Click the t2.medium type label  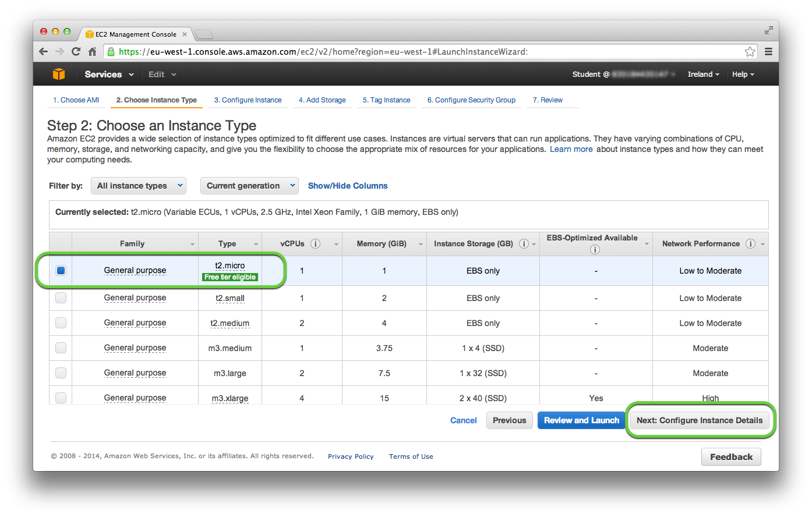point(230,323)
